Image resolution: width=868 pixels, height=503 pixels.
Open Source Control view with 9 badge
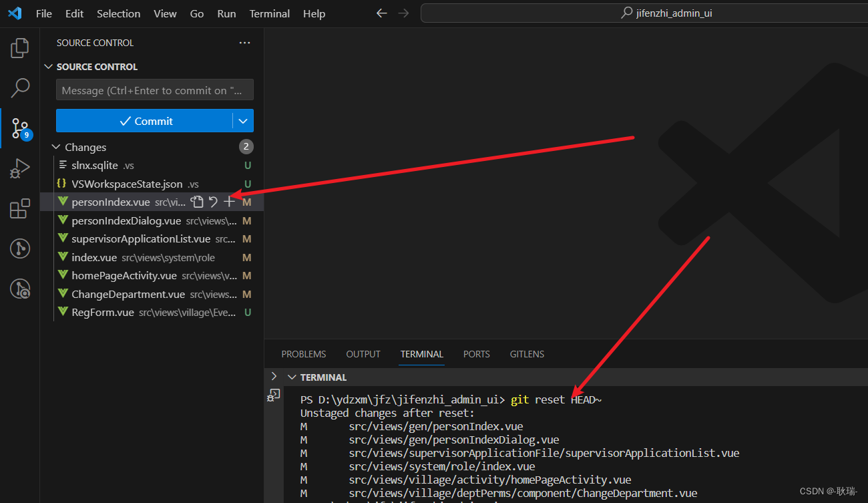coord(20,128)
